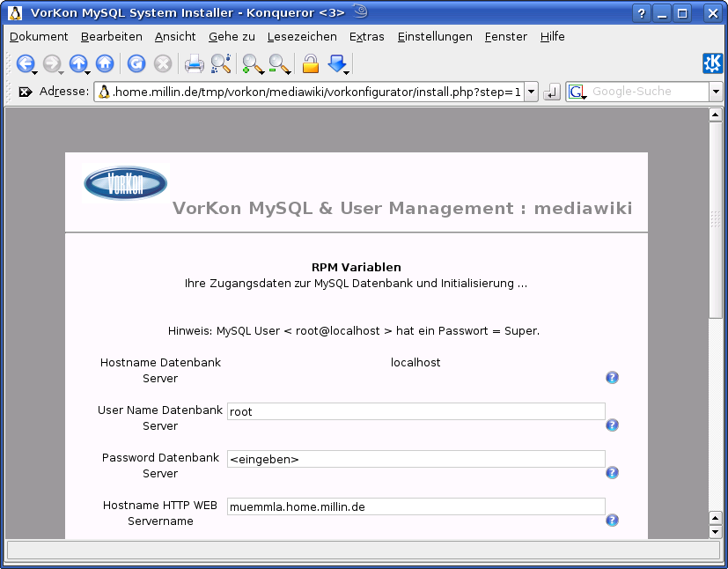This screenshot has width=728, height=569.
Task: Print the page via printer icon
Action: pos(194,63)
